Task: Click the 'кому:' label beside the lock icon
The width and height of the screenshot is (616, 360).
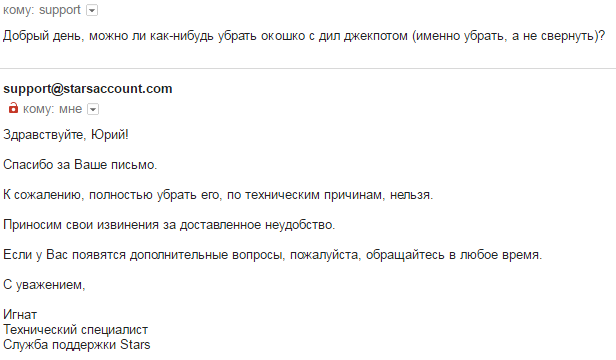Action: 38,109
